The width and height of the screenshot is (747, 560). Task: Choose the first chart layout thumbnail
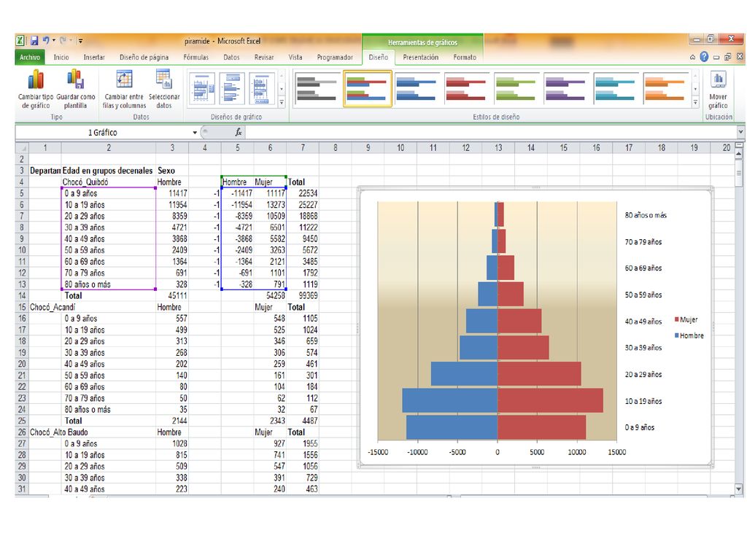(x=202, y=88)
